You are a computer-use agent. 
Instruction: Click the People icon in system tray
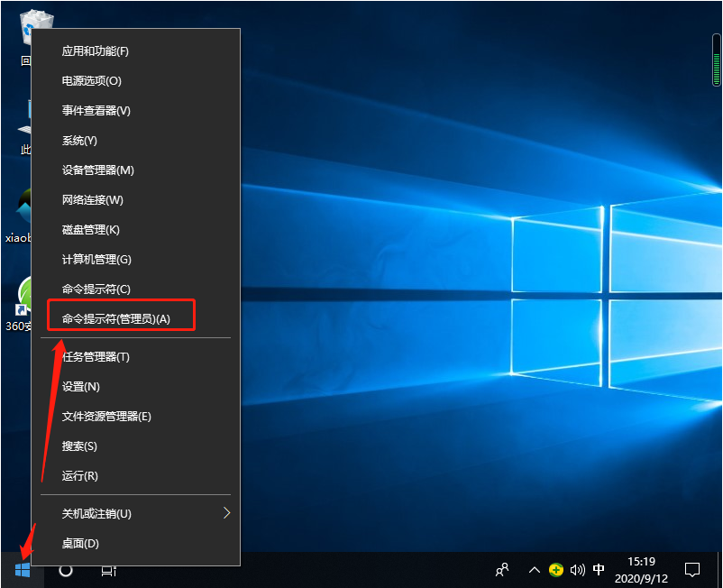click(x=502, y=571)
